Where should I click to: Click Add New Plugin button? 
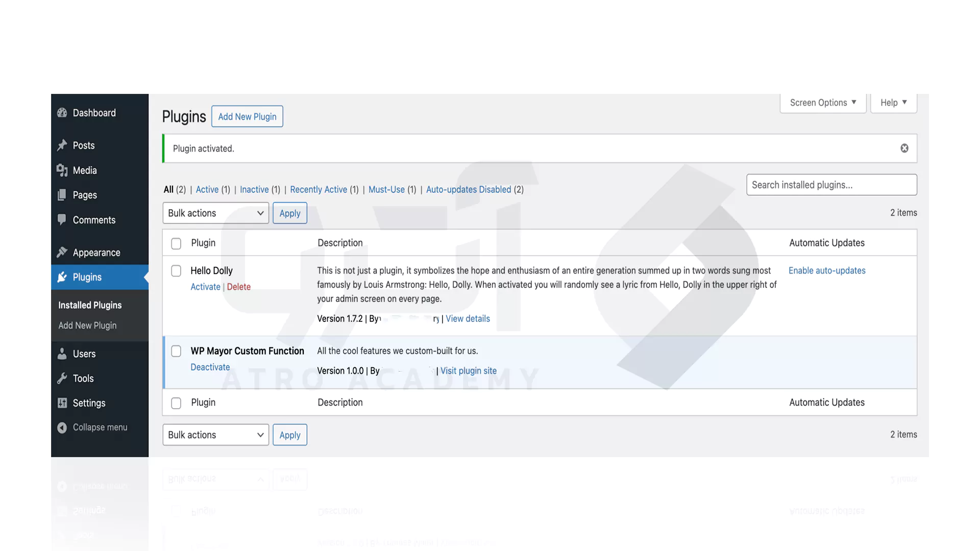coord(247,116)
